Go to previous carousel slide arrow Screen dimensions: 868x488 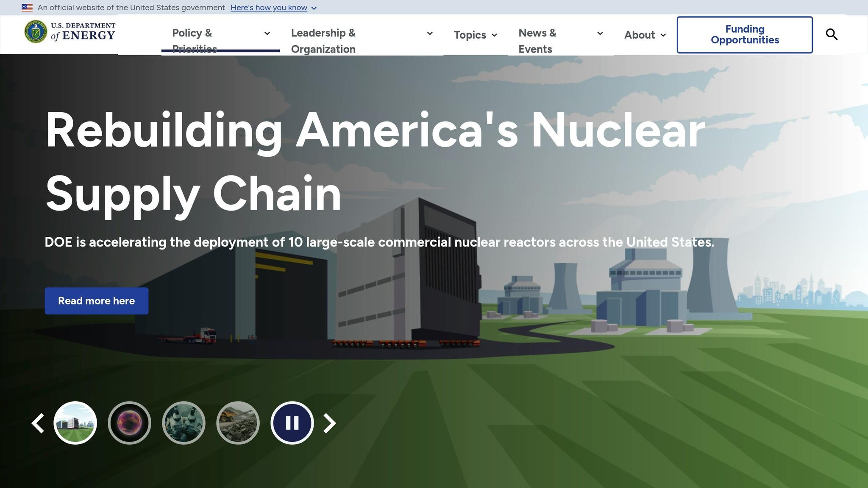tap(38, 423)
